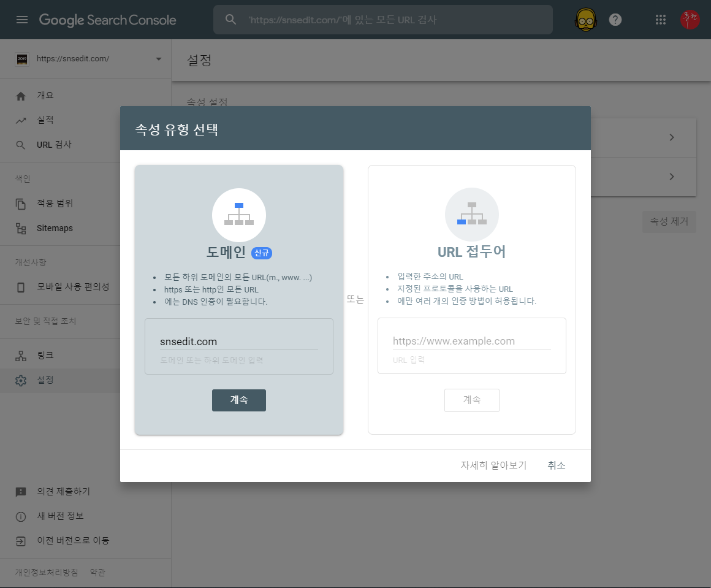Image resolution: width=711 pixels, height=588 pixels.
Task: Open the Help question mark icon
Action: point(615,20)
